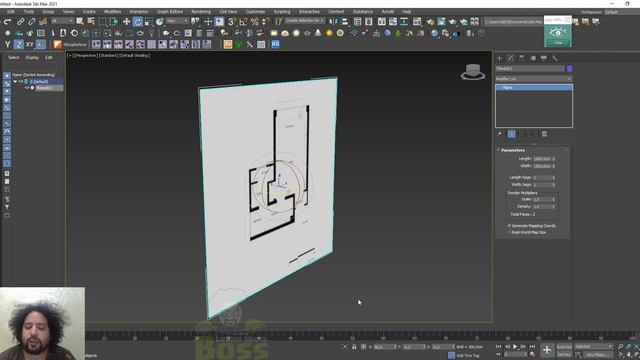Open the key filter Selected dropdown
The width and height of the screenshot is (640, 360).
tap(593, 347)
